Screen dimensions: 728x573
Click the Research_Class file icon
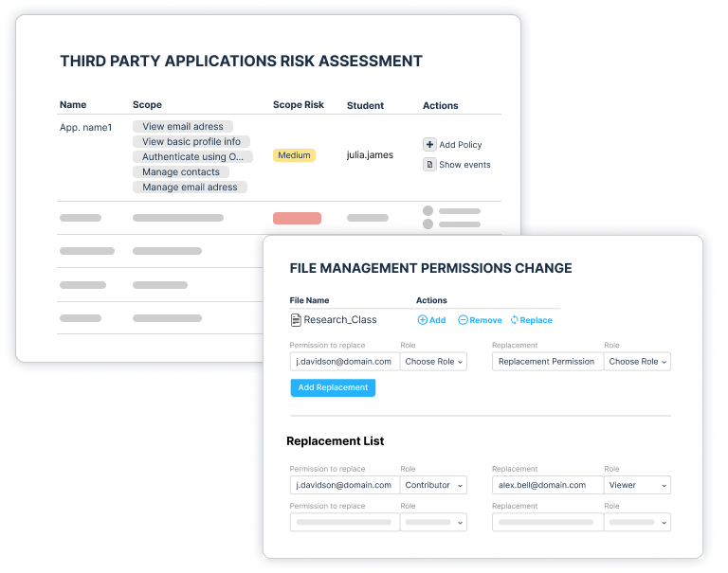click(296, 320)
